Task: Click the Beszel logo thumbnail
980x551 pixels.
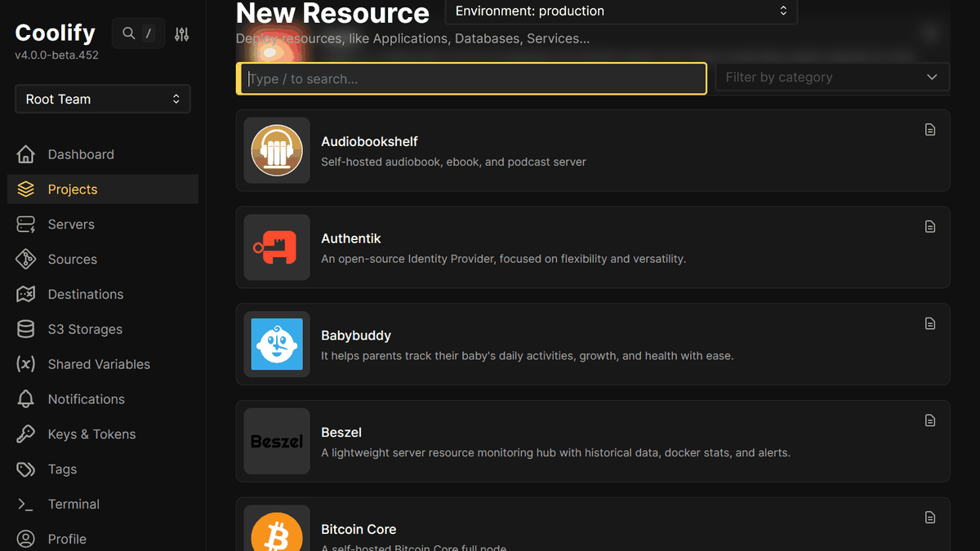Action: [277, 442]
